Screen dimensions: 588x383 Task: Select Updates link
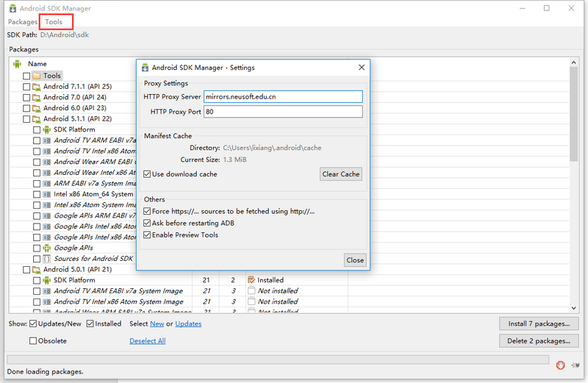point(188,323)
